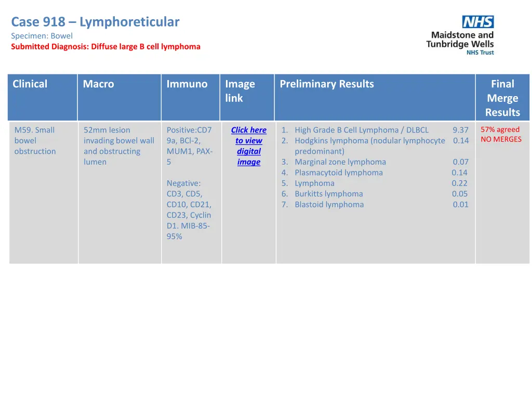Viewport: 532px width, 399px height.
Task: Click the 'Final Merge Results' header
Action: coord(502,98)
